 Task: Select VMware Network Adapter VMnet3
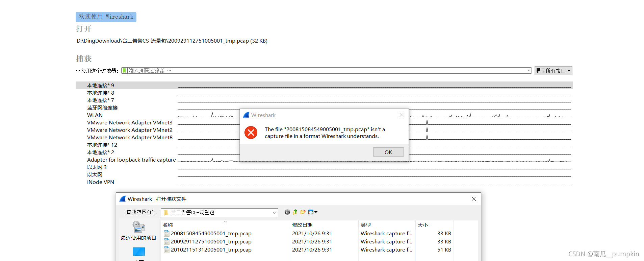click(130, 123)
